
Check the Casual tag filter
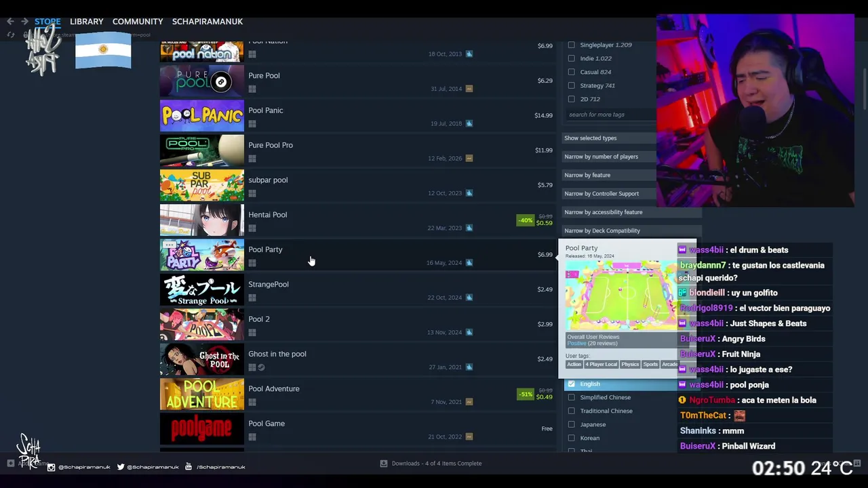coord(572,72)
